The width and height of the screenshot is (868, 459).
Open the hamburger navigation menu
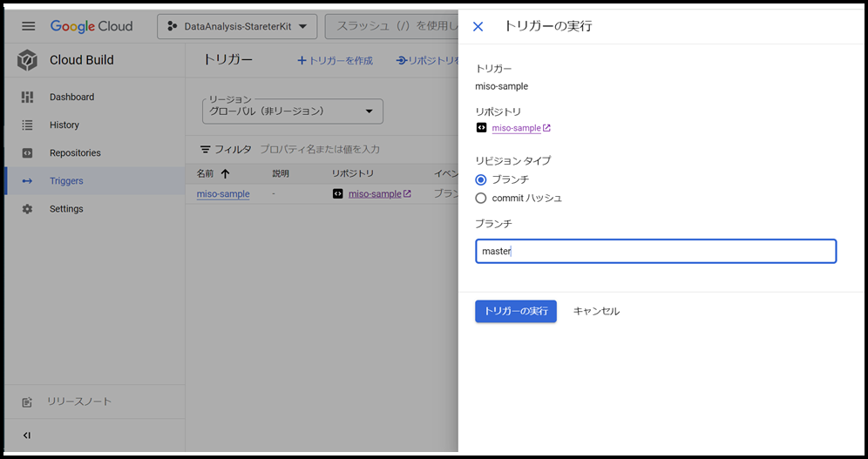(28, 26)
